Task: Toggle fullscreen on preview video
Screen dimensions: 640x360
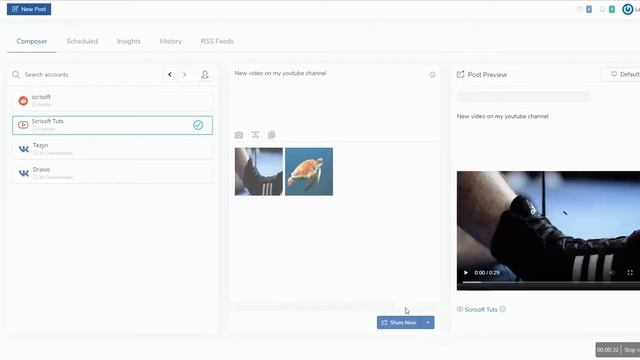Action: click(x=630, y=272)
